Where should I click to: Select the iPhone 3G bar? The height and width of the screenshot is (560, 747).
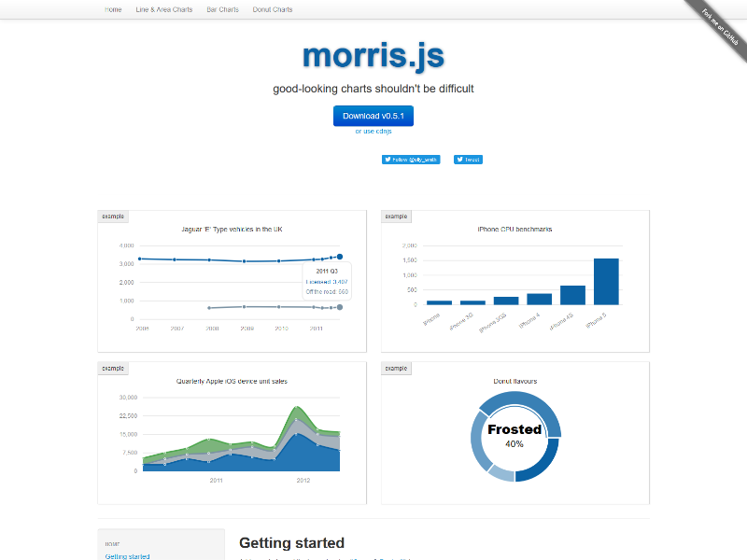tap(472, 302)
